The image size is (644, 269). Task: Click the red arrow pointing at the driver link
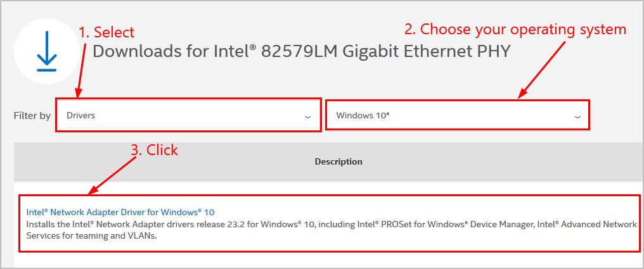[113, 175]
